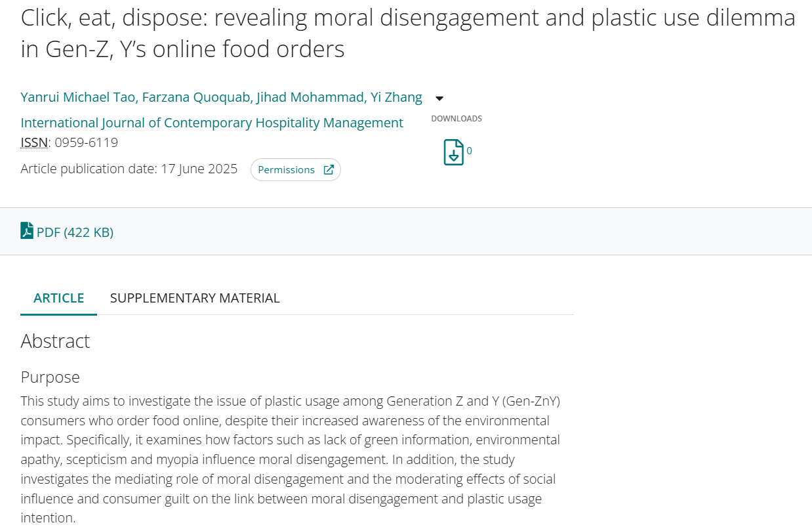Expand the author list dropdown arrow
Screen dimensions: 812x527
(x=439, y=99)
